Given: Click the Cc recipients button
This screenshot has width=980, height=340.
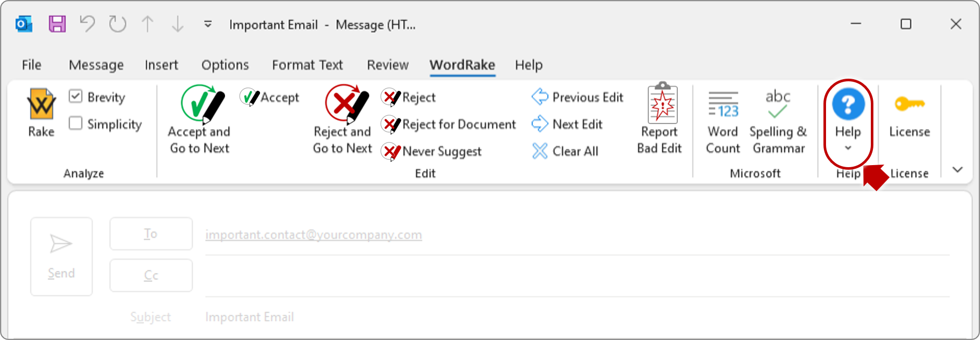Looking at the screenshot, I should pyautogui.click(x=151, y=275).
